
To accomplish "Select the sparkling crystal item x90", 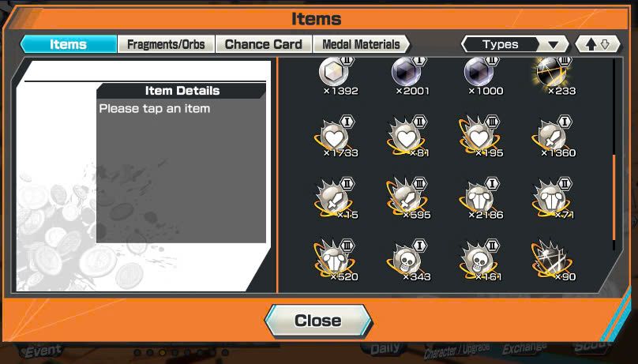I will (553, 261).
